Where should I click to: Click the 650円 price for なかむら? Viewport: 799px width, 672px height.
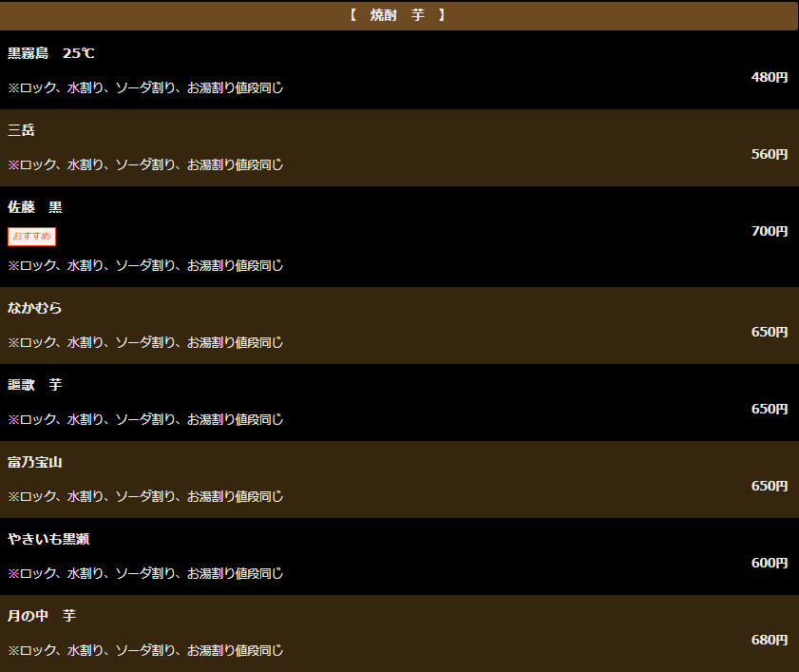pyautogui.click(x=770, y=333)
